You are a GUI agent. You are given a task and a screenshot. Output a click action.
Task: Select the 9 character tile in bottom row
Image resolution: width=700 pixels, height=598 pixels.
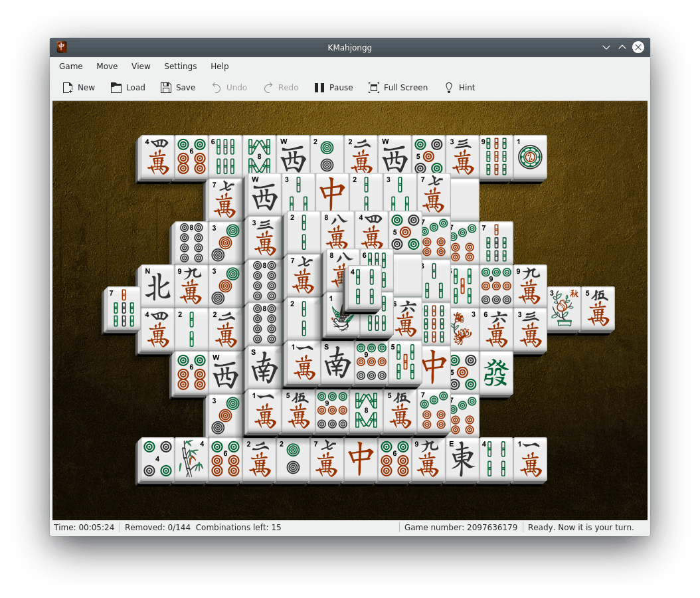[428, 458]
